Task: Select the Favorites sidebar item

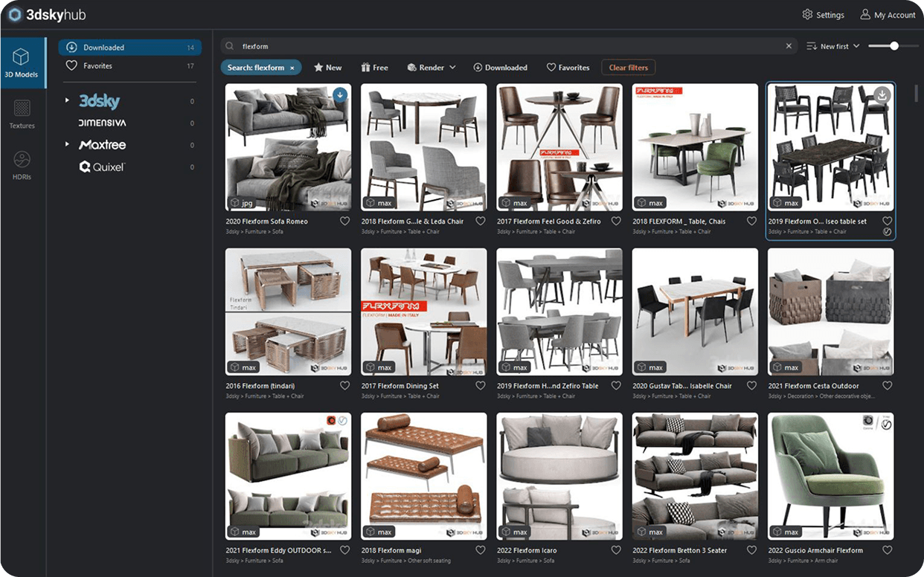Action: tap(130, 66)
